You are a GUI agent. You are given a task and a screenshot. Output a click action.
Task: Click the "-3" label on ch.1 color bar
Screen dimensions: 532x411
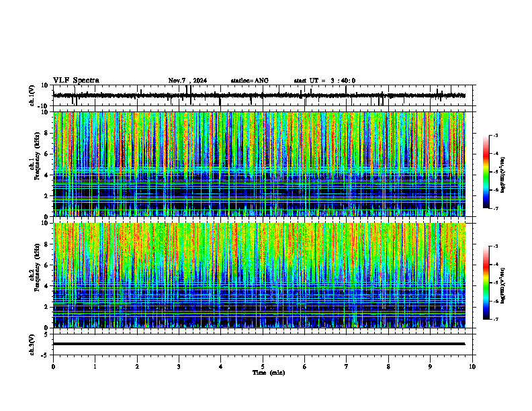[x=496, y=136]
